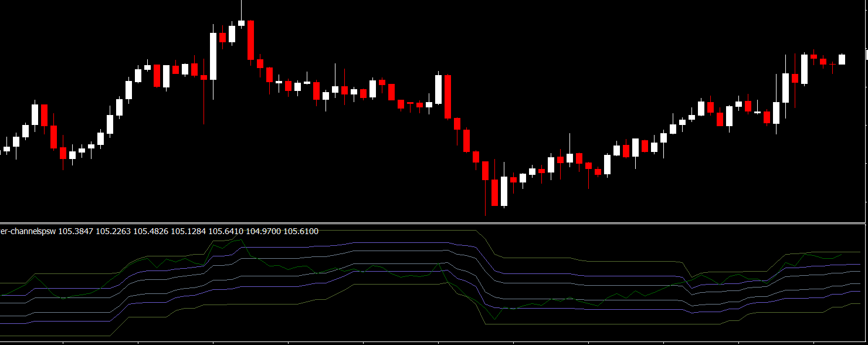Screen dimensions: 868x345
Task: Select the 105.6410 indicator value
Action: (x=226, y=231)
